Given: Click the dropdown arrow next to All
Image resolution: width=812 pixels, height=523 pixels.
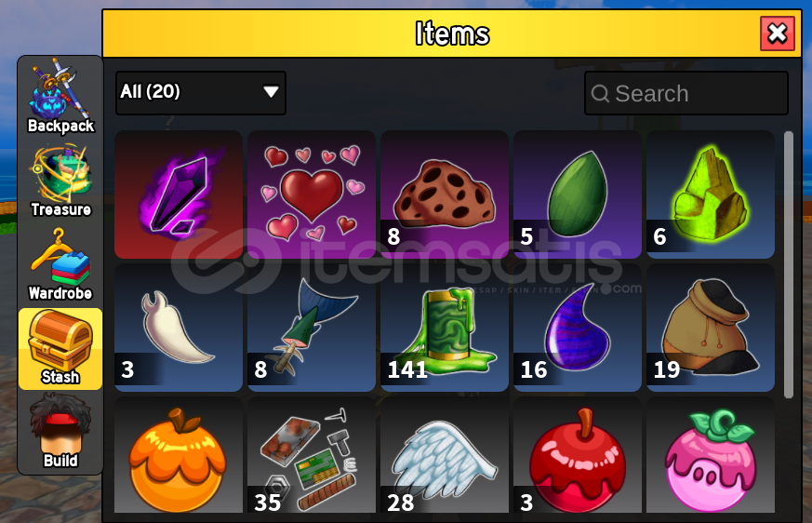Looking at the screenshot, I should (271, 92).
